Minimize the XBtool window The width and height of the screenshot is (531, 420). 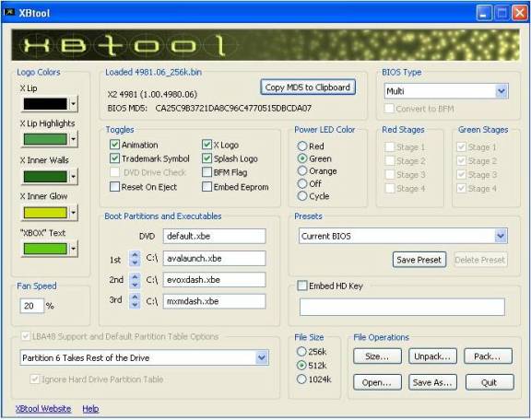pyautogui.click(x=484, y=13)
